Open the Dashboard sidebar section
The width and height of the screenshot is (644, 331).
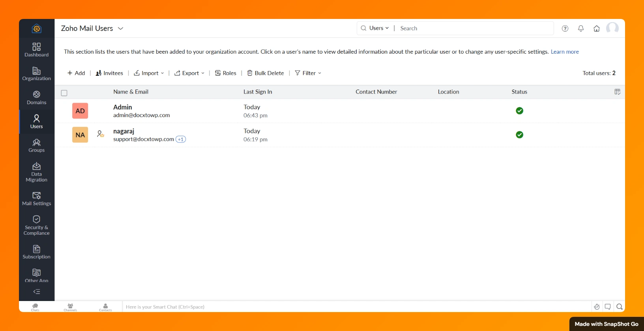tap(37, 50)
